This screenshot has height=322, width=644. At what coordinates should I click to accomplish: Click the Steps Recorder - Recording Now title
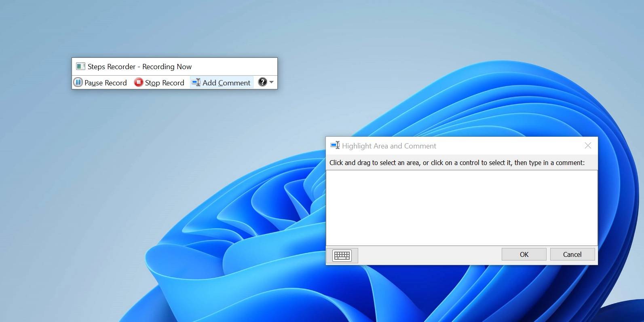point(139,67)
